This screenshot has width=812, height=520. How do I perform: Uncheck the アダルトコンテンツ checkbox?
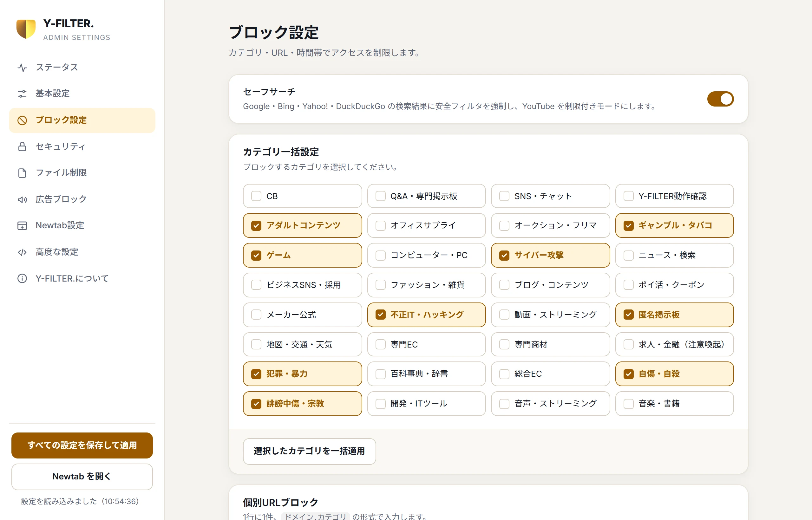click(256, 225)
